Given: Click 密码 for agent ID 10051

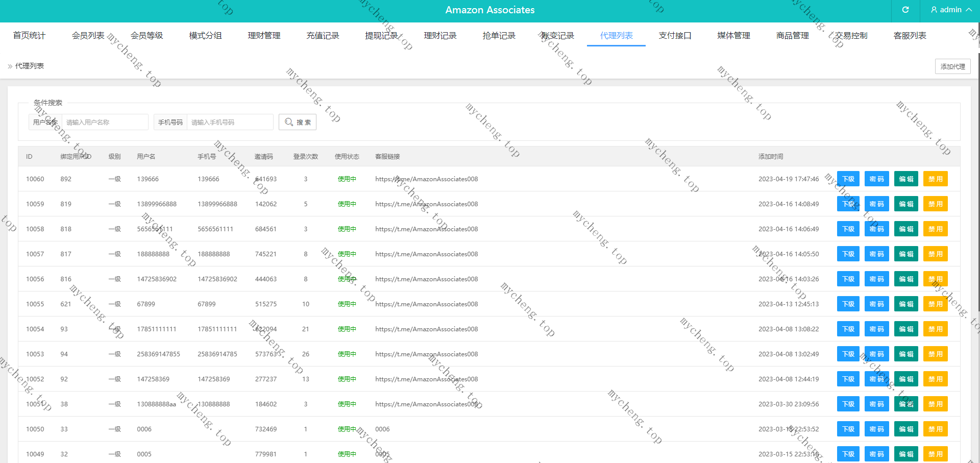Looking at the screenshot, I should click(877, 404).
